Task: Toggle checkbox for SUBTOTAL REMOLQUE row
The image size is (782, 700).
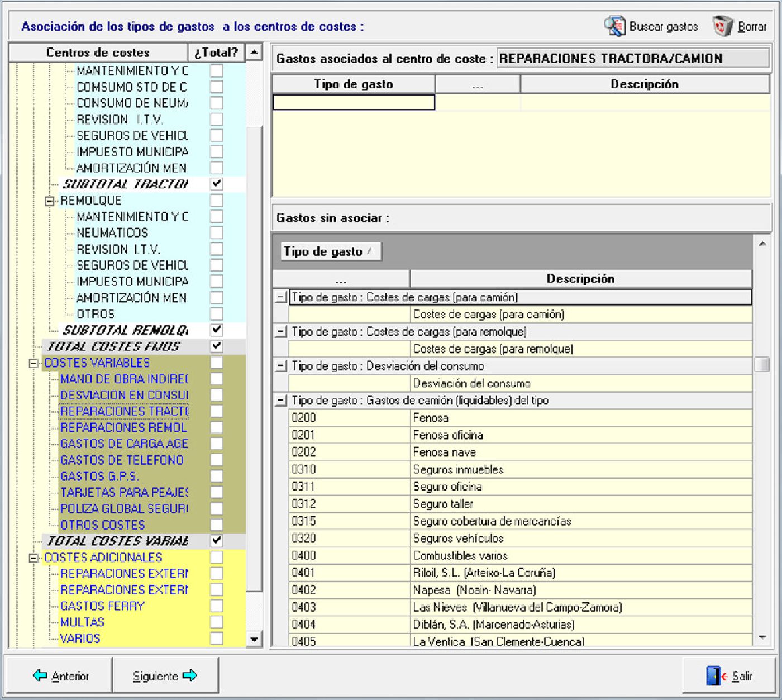Action: tap(217, 330)
